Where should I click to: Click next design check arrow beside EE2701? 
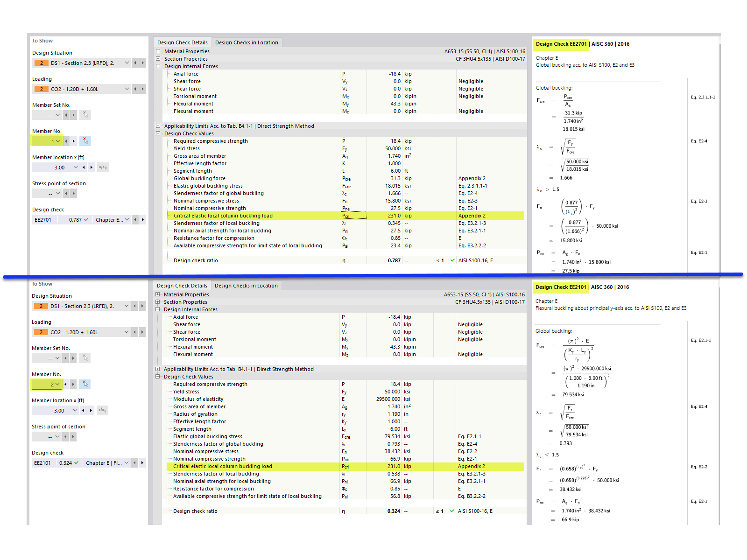point(143,219)
